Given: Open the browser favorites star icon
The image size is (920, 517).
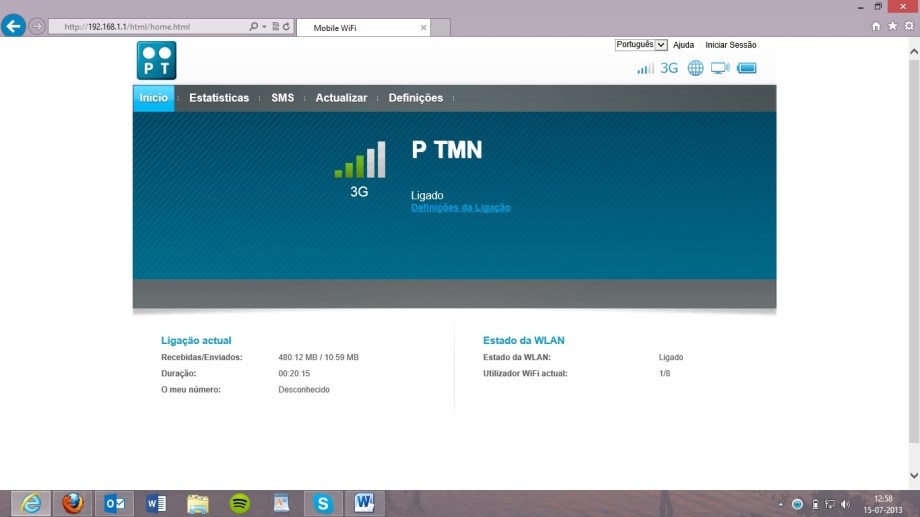Looking at the screenshot, I should [892, 26].
